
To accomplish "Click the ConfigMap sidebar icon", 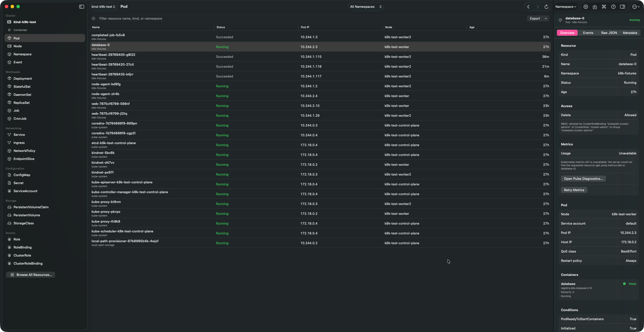I will tap(9, 175).
